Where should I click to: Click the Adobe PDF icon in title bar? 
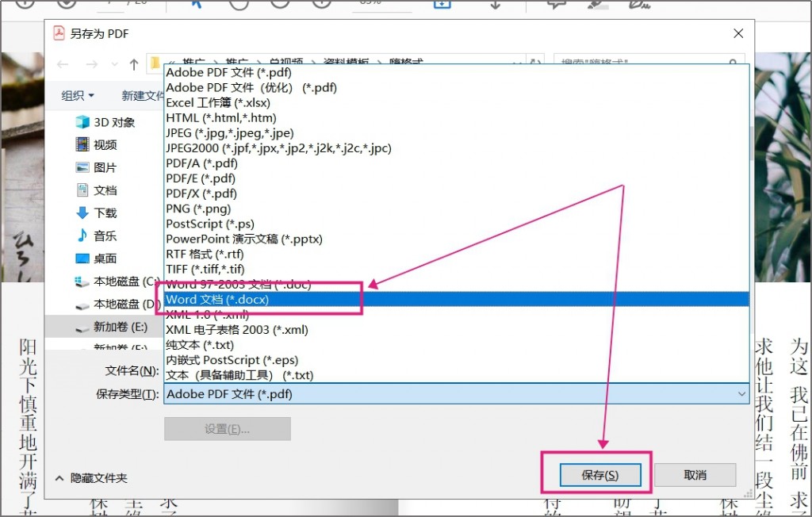click(59, 33)
